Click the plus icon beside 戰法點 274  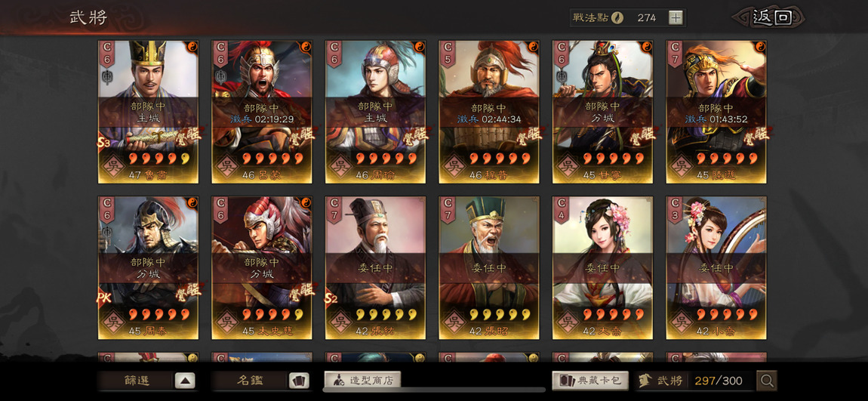(x=676, y=17)
